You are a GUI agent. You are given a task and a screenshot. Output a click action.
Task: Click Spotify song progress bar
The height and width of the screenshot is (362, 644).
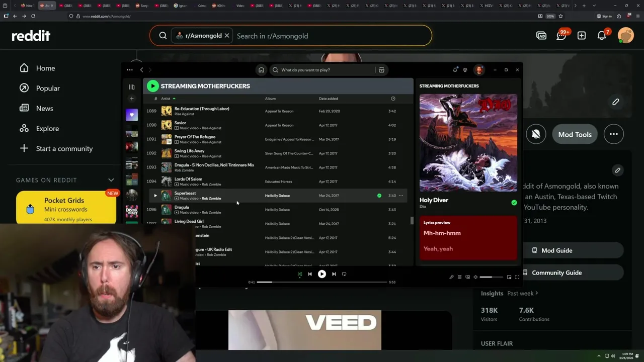322,282
